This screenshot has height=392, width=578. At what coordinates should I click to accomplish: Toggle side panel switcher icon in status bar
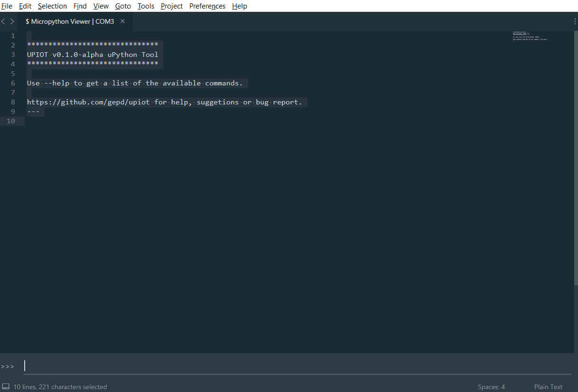[x=6, y=387]
